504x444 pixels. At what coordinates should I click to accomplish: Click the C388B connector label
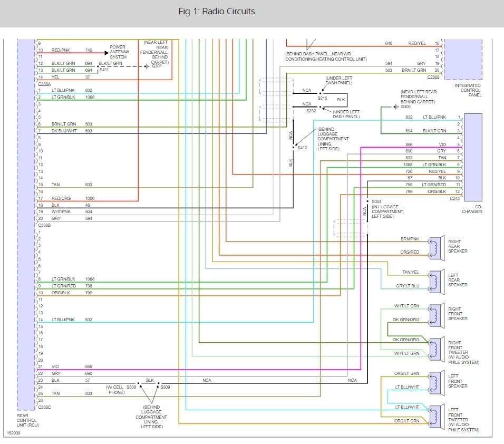pos(44,225)
